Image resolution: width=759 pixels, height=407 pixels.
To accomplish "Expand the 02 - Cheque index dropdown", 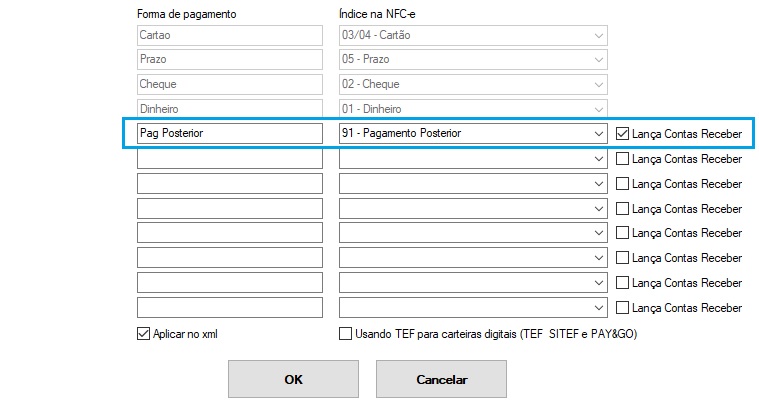I will pyautogui.click(x=598, y=84).
